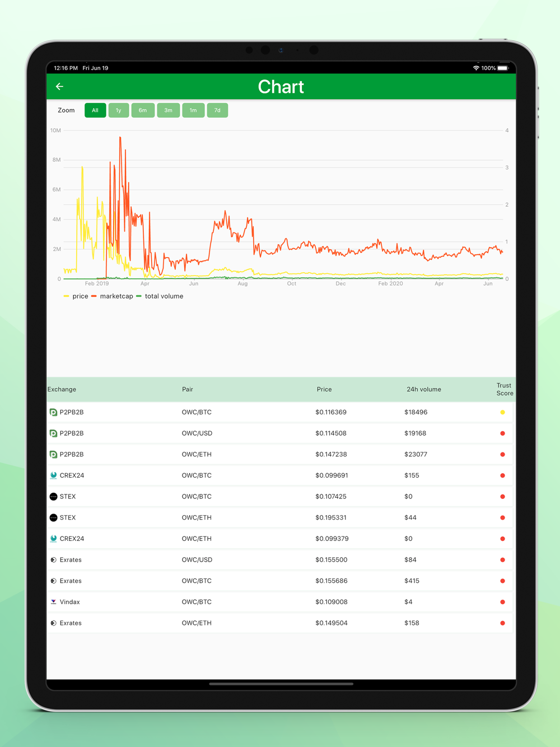Toggle the marketcap series in the legend
Screen dimensions: 560x747
[x=112, y=296]
